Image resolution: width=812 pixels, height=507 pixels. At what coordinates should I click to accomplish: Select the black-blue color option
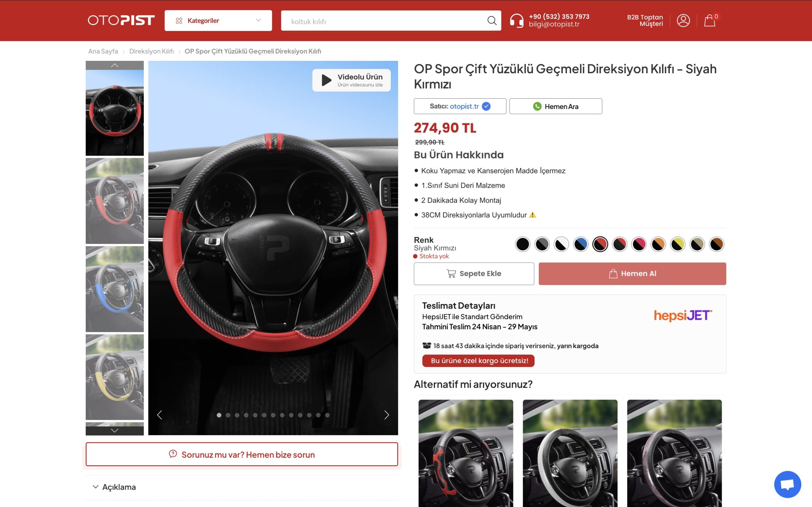pyautogui.click(x=580, y=244)
